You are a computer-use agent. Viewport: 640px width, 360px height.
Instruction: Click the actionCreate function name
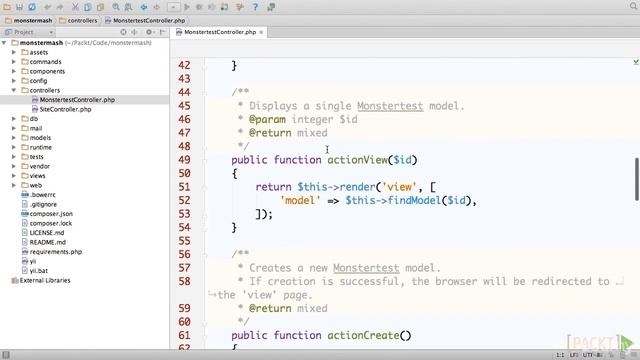point(363,336)
